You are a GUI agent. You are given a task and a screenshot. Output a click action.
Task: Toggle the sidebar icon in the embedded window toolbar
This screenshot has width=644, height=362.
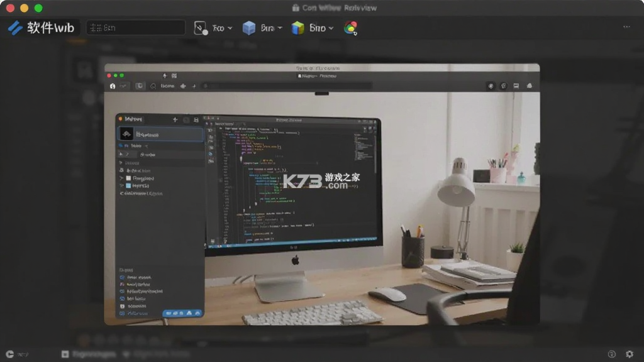(x=140, y=86)
